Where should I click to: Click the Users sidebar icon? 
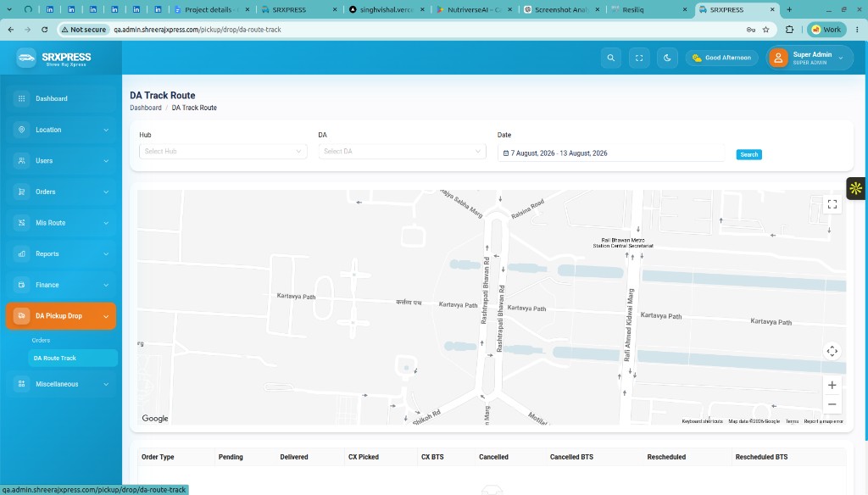(21, 160)
